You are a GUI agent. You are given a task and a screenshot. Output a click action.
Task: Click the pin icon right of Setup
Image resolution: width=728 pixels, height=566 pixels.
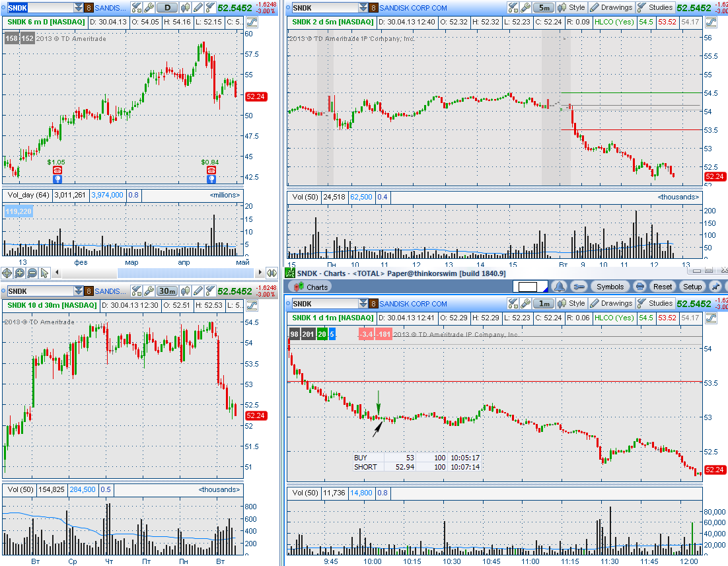[715, 287]
